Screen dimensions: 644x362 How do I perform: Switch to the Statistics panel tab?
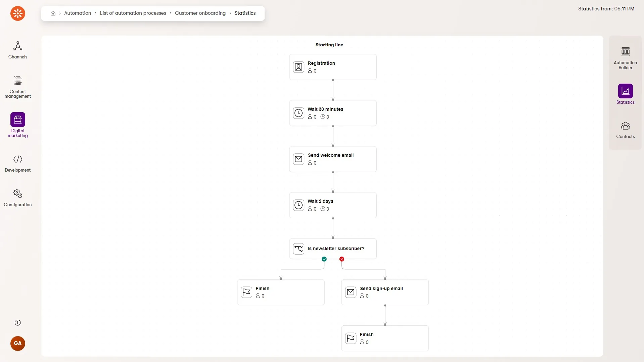click(625, 94)
